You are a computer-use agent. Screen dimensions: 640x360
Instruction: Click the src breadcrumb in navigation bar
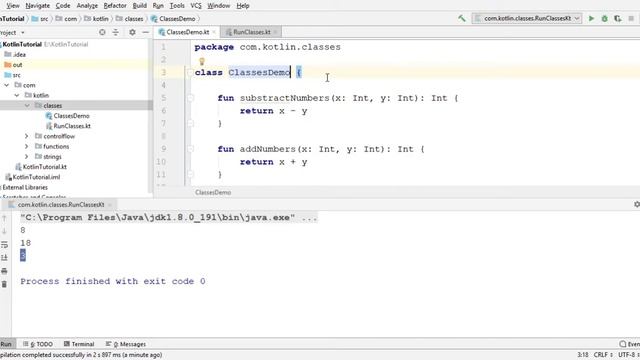click(40, 19)
